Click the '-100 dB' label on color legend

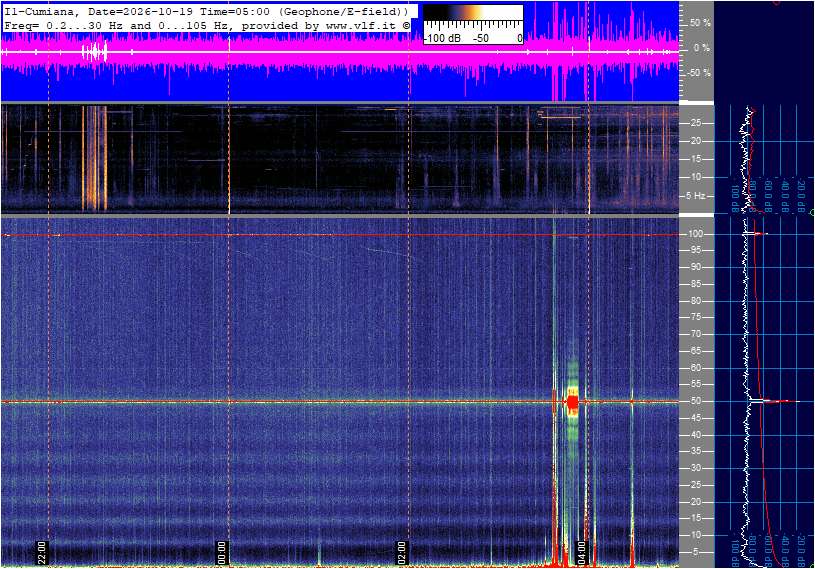tap(442, 38)
